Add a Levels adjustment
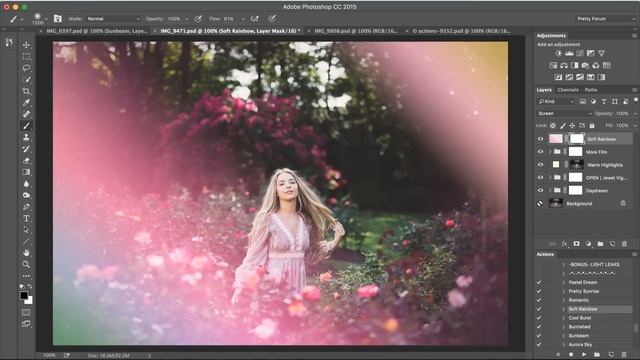Image resolution: width=640 pixels, height=360 pixels. pos(569,53)
